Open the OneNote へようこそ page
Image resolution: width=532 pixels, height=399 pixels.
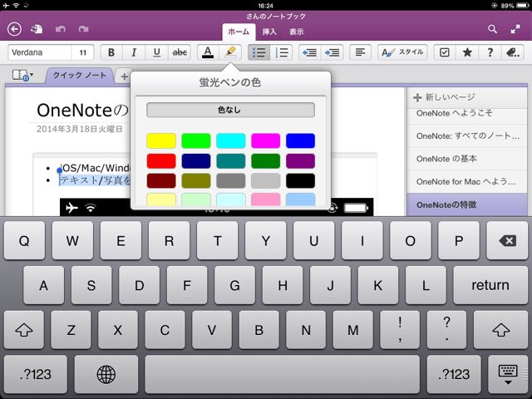pyautogui.click(x=467, y=116)
